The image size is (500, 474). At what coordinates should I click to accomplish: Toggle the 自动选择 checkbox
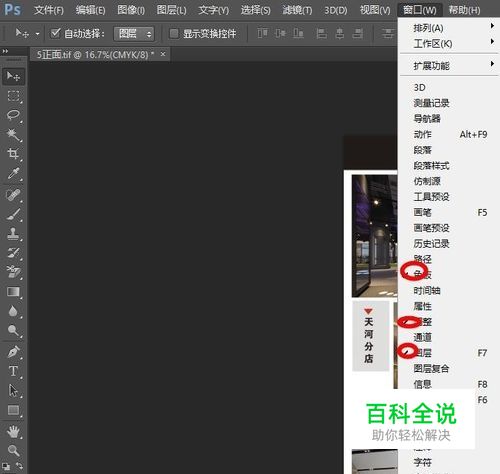[x=55, y=33]
